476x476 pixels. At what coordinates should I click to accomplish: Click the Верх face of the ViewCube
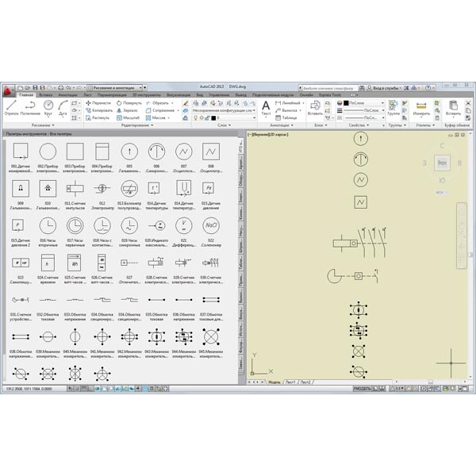tap(442, 163)
